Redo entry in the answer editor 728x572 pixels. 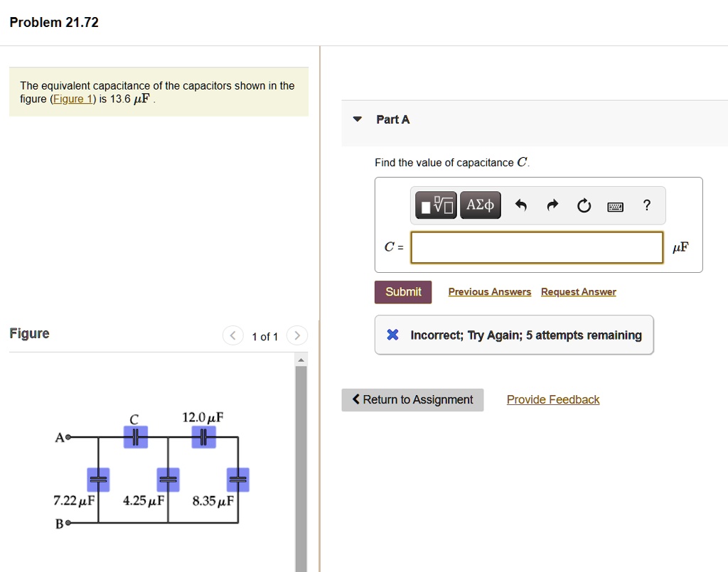pyautogui.click(x=552, y=205)
